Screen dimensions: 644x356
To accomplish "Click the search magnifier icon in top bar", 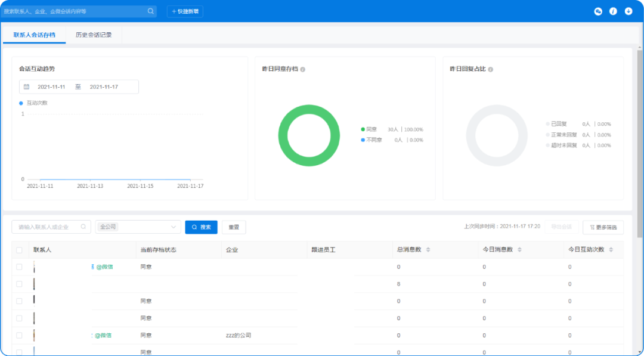I will [x=151, y=11].
